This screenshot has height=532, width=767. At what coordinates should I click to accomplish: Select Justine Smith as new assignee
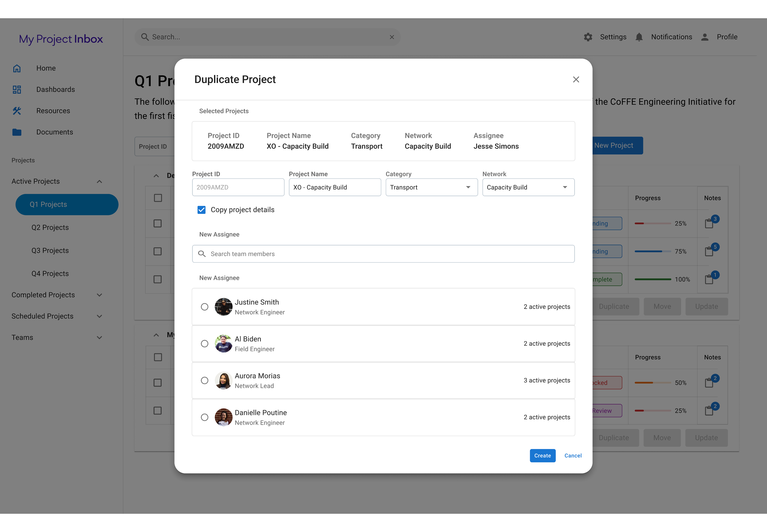coord(204,307)
